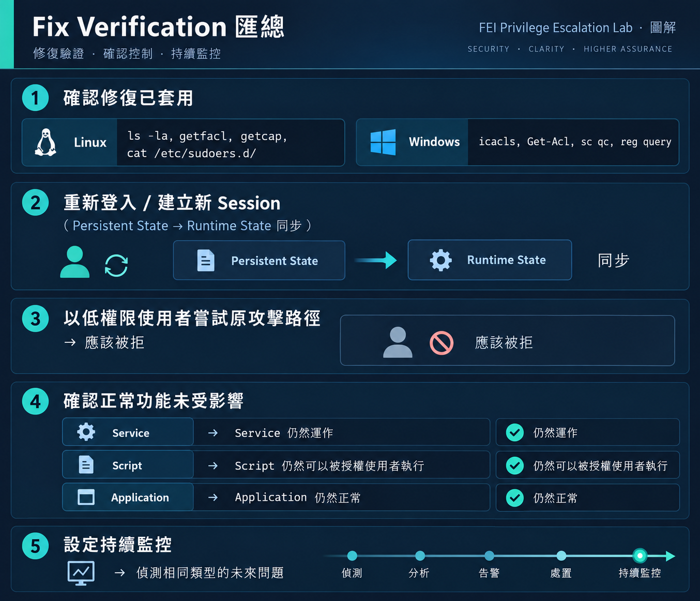Click the monitor chart icon for 持續監控
The image size is (700, 601).
(x=81, y=573)
